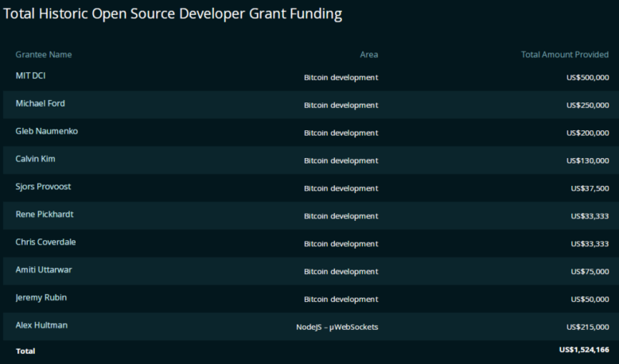Click Rene Pickhardt's name
Image resolution: width=619 pixels, height=364 pixels.
(45, 214)
